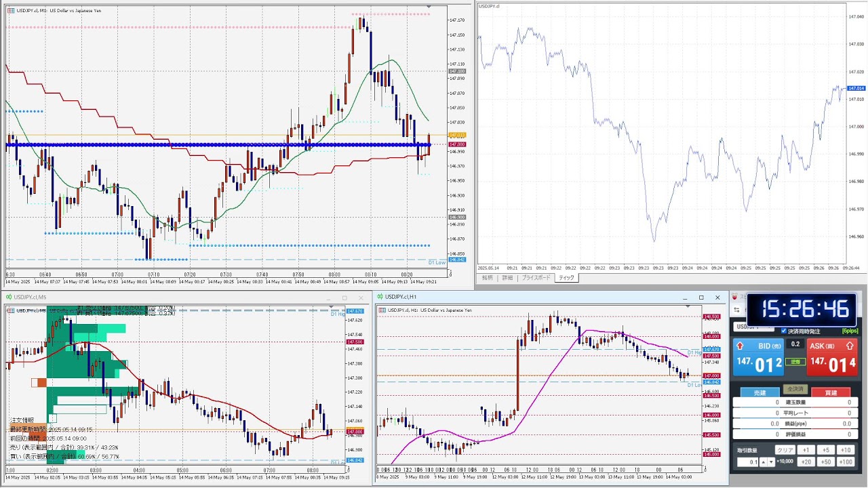The width and height of the screenshot is (868, 488).
Task: Decrease trade quantity with down arrow
Action: [771, 462]
